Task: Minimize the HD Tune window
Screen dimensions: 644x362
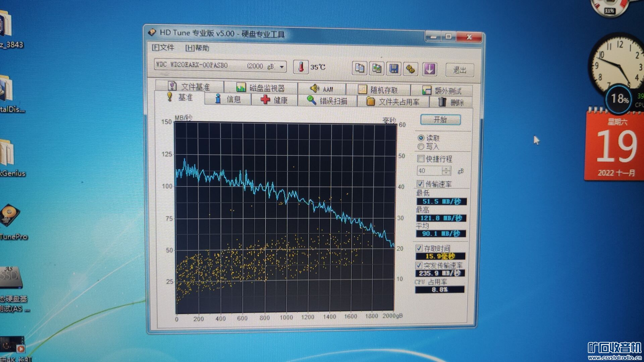Action: pos(433,37)
